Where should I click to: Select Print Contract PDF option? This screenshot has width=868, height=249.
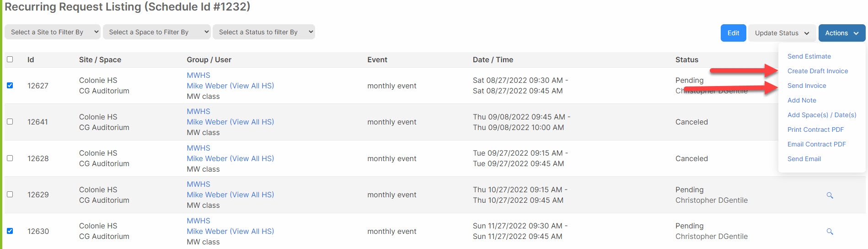click(x=815, y=130)
